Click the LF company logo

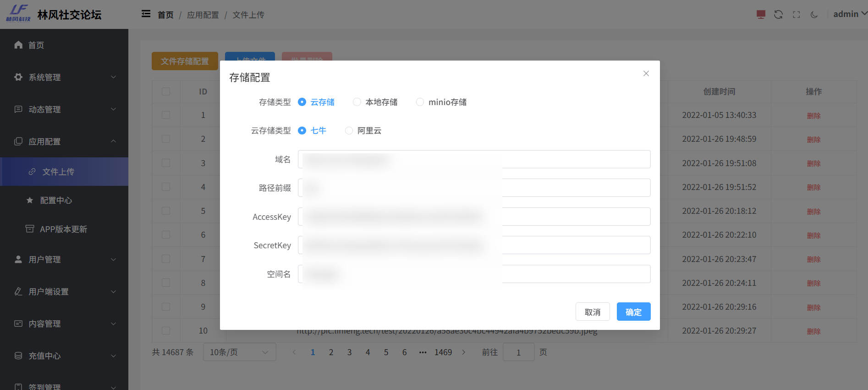(x=18, y=13)
